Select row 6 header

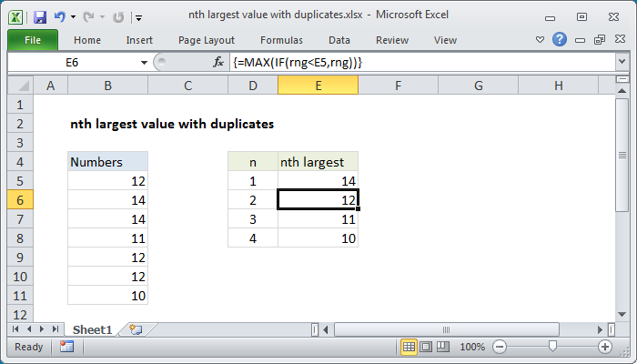coord(20,200)
